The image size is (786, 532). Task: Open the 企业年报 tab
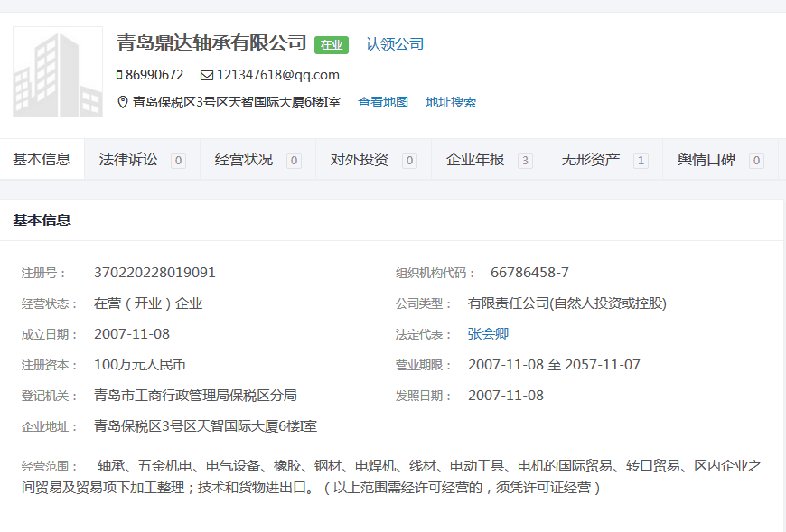[x=475, y=160]
